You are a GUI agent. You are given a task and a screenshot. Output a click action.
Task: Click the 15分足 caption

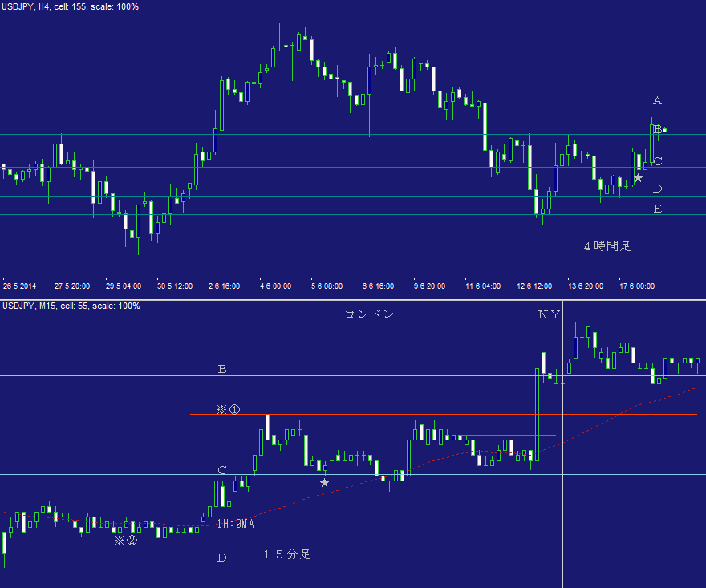tap(287, 554)
